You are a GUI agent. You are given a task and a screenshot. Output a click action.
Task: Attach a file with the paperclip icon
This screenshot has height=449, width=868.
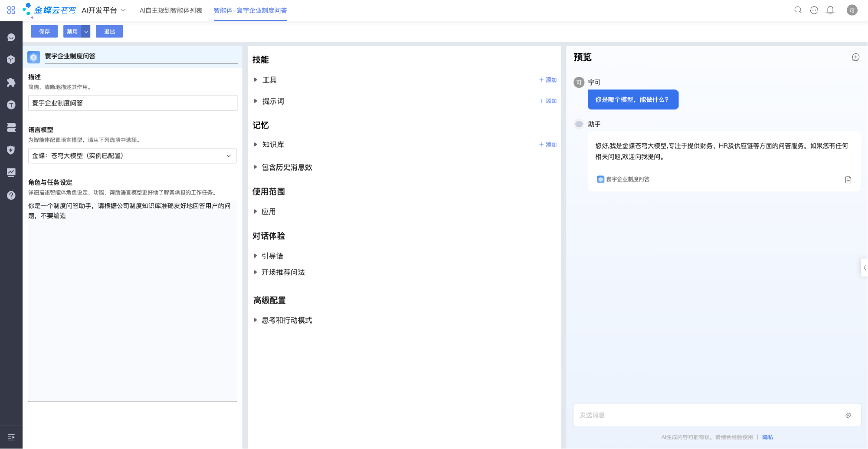pos(848,415)
